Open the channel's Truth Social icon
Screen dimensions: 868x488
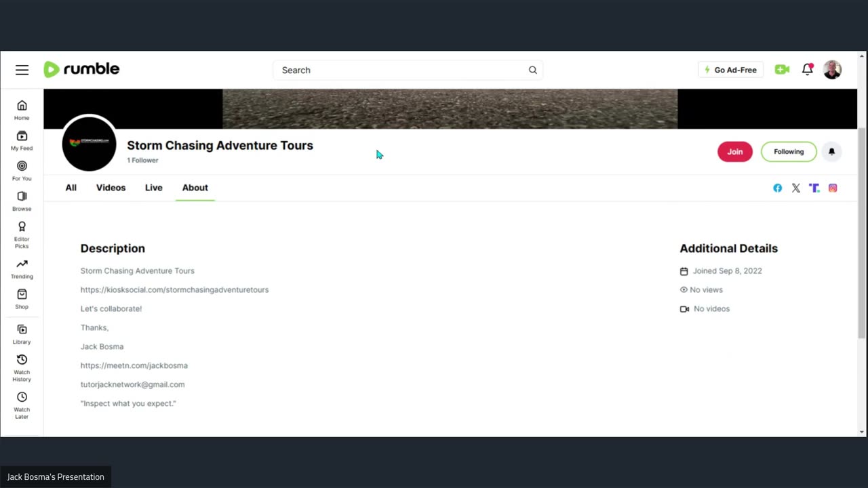(814, 188)
